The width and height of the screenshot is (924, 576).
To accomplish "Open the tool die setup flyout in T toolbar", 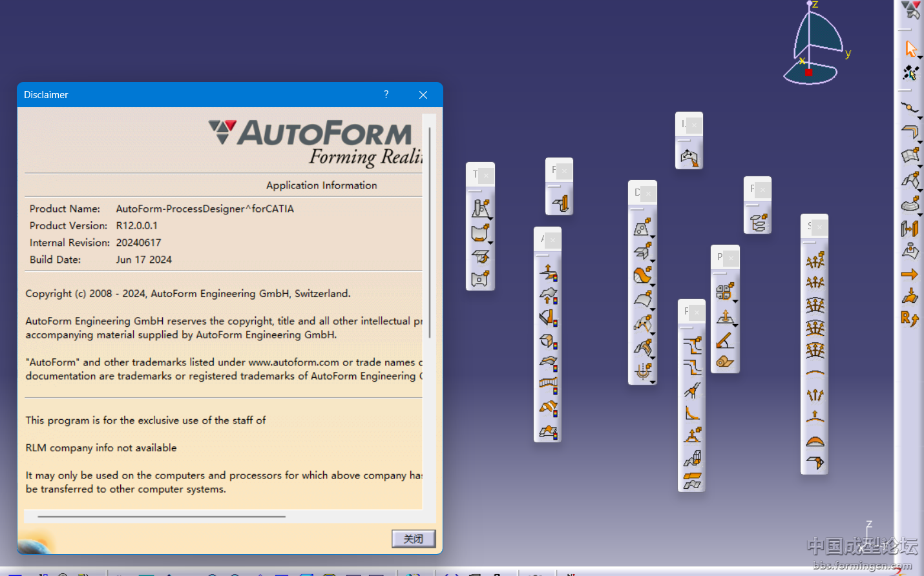I will pos(481,208).
